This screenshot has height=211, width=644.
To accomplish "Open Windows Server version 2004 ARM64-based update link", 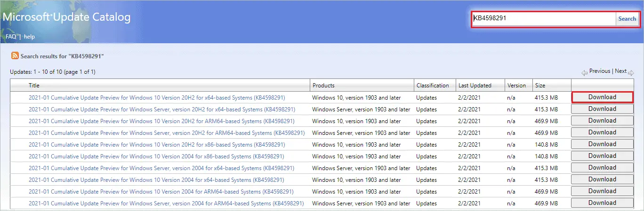I will 166,203.
